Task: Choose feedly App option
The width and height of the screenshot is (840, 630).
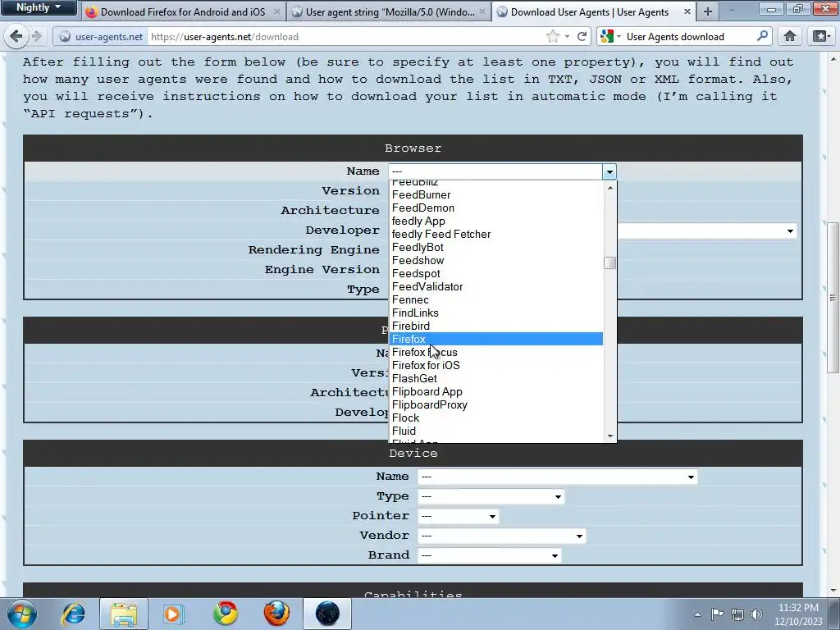Action: click(x=496, y=221)
